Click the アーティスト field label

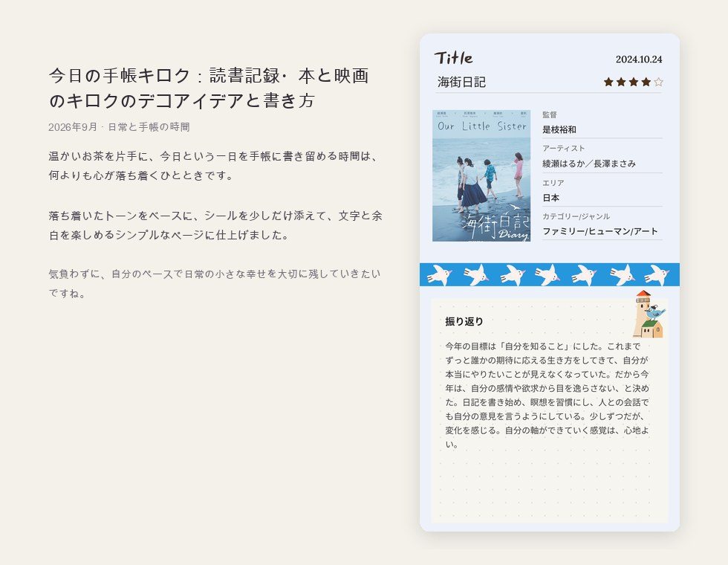tap(564, 148)
